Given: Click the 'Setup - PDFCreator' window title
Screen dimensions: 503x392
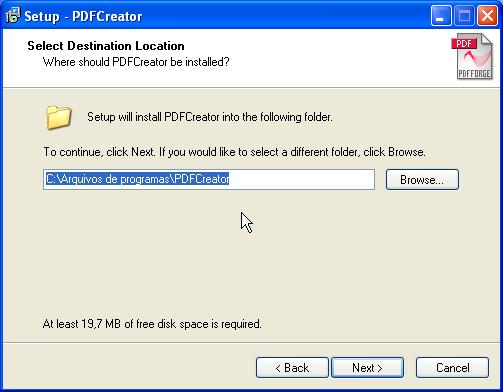Looking at the screenshot, I should tap(83, 16).
